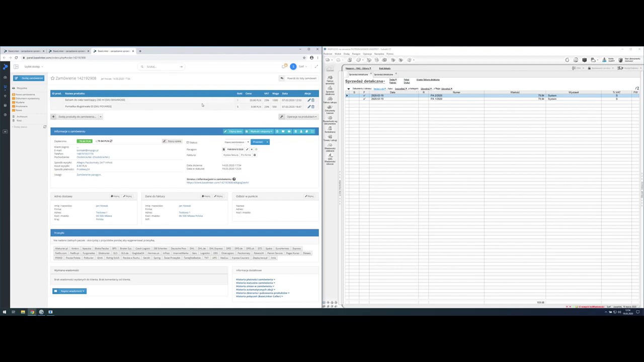This screenshot has height=362, width=644.
Task: Click the BaseLinker logo icon
Action: coord(5,67)
